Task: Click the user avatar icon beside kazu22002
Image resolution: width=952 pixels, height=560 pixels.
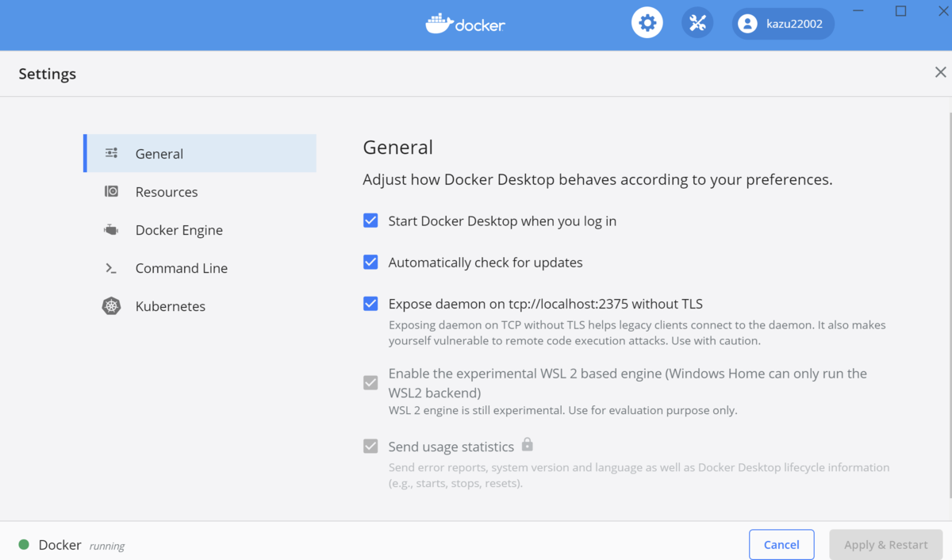Action: tap(747, 24)
